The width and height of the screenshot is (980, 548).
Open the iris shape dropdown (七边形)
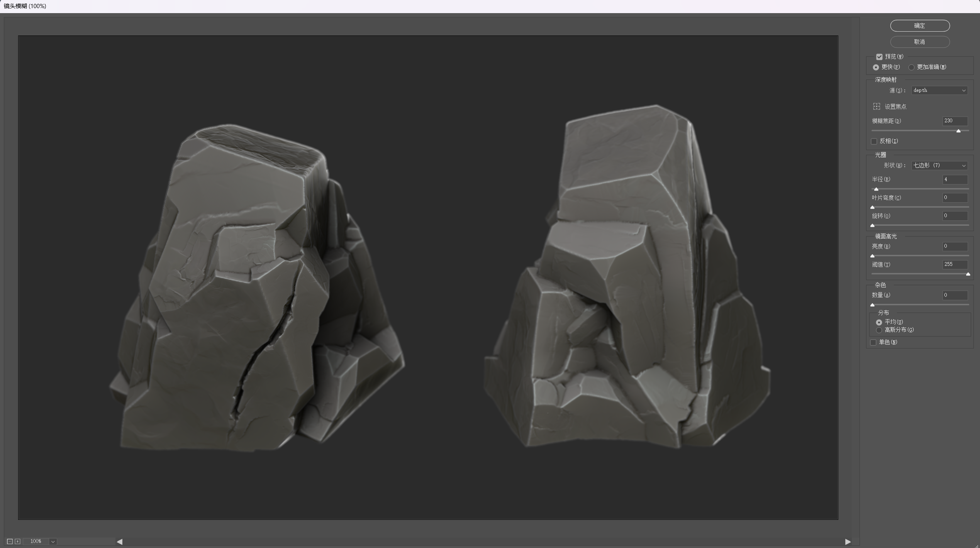point(939,166)
